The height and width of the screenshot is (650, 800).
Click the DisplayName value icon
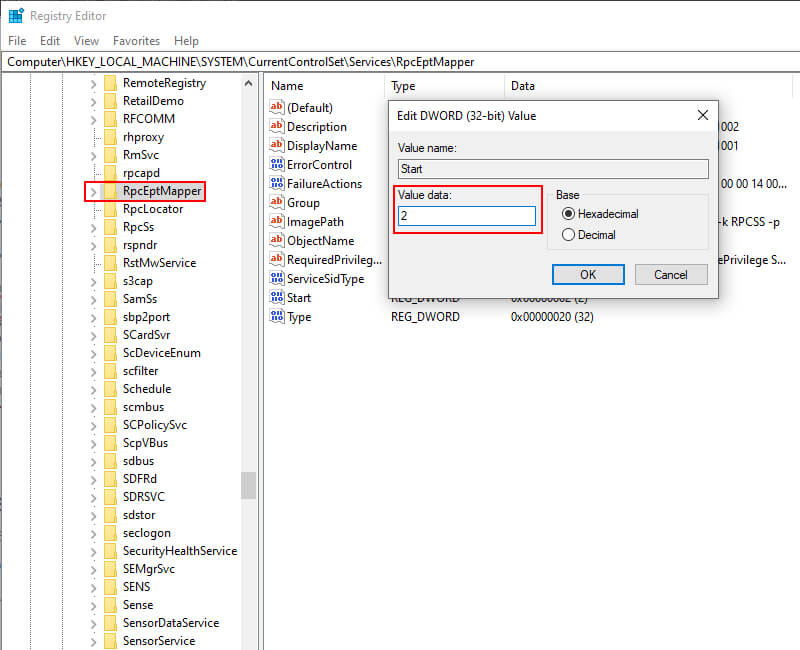(277, 145)
